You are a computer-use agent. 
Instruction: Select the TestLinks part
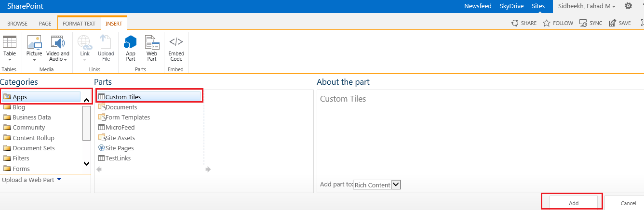click(x=114, y=158)
